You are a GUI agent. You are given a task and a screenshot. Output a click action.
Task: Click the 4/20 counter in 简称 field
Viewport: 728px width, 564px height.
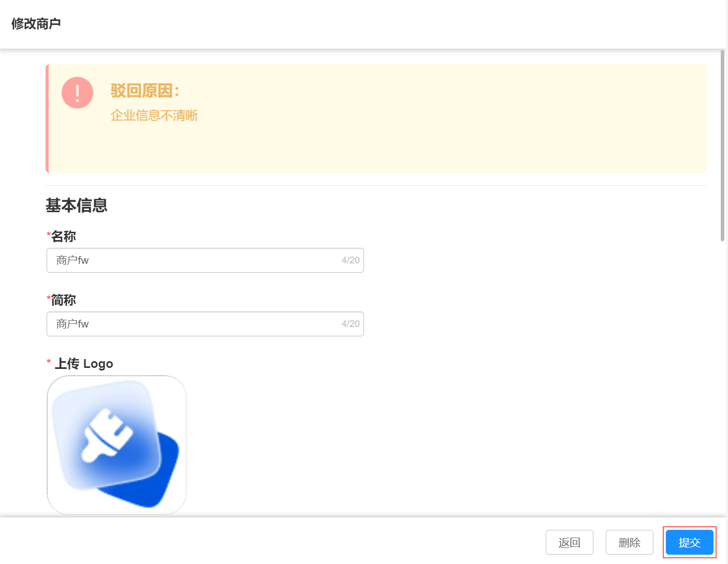pos(351,324)
